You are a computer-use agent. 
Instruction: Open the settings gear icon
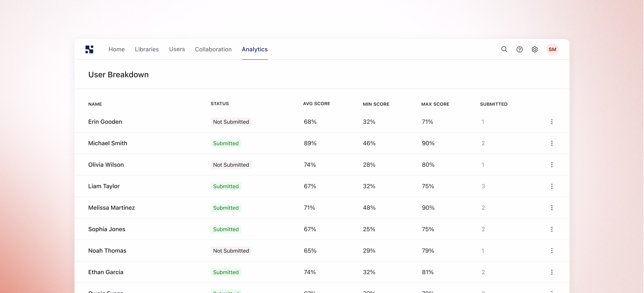pos(535,49)
